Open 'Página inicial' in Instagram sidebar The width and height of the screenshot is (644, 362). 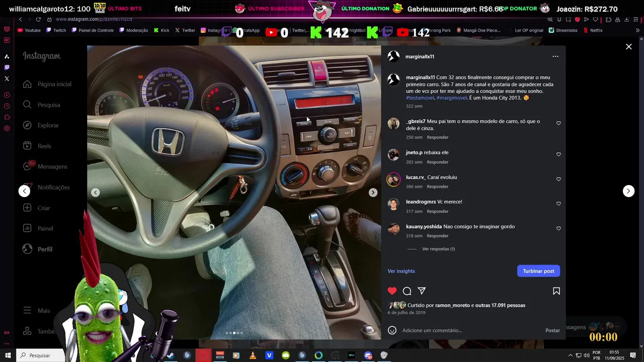tap(47, 84)
